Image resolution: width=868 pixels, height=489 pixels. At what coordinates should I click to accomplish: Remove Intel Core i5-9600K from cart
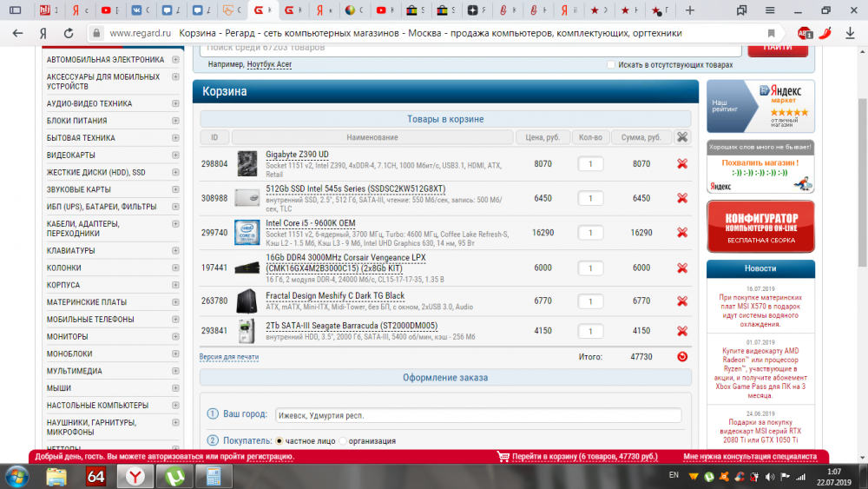pos(682,233)
